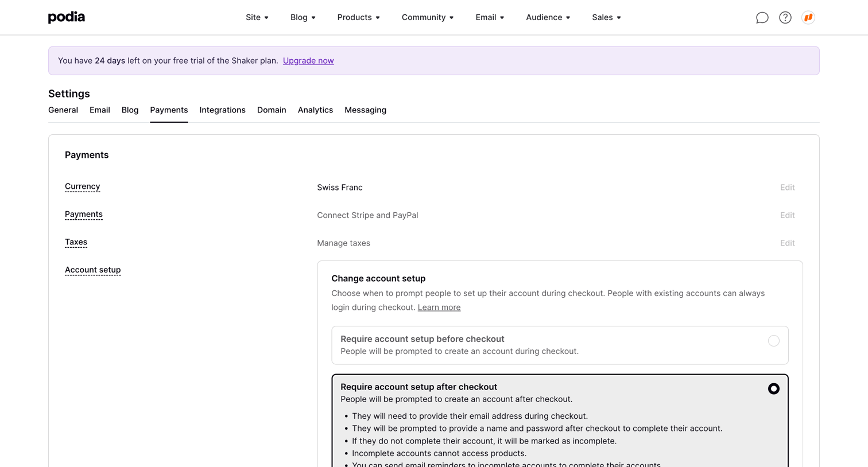This screenshot has height=467, width=868.
Task: Click the Account setup label
Action: 93,270
